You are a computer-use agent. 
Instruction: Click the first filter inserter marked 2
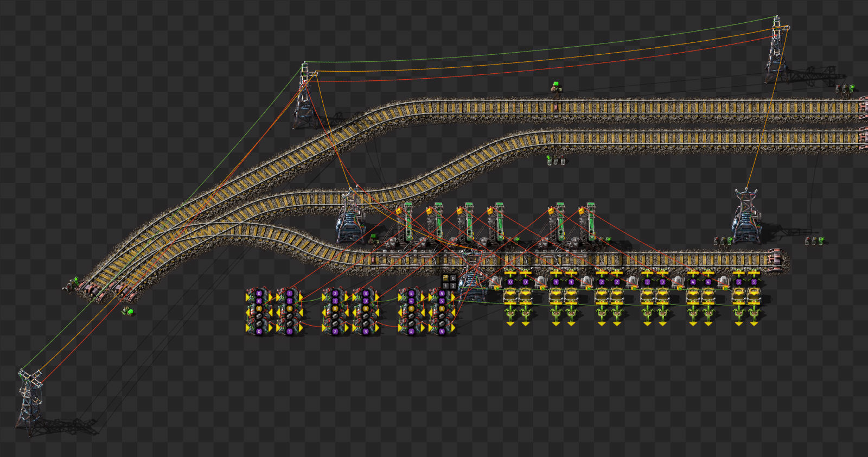click(601, 281)
